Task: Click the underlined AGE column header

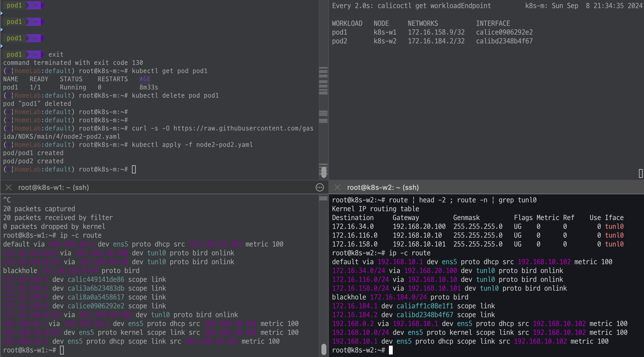Action: pyautogui.click(x=145, y=79)
